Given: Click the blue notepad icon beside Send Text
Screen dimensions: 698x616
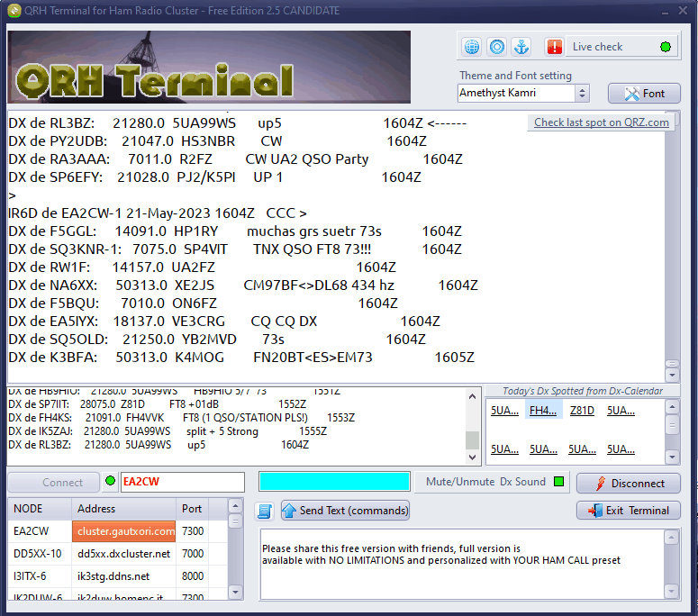Looking at the screenshot, I should (x=265, y=511).
